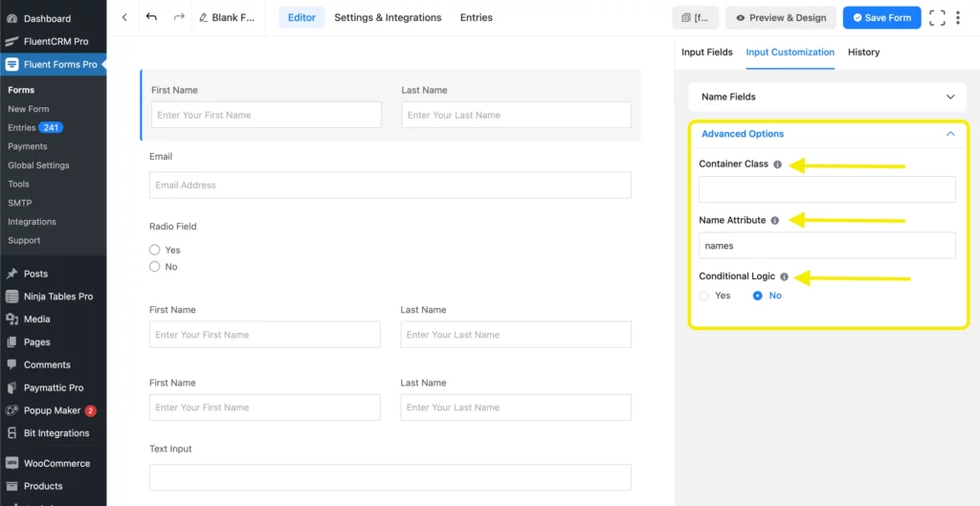Open Tools in the sidebar
This screenshot has height=506, width=980.
19,184
